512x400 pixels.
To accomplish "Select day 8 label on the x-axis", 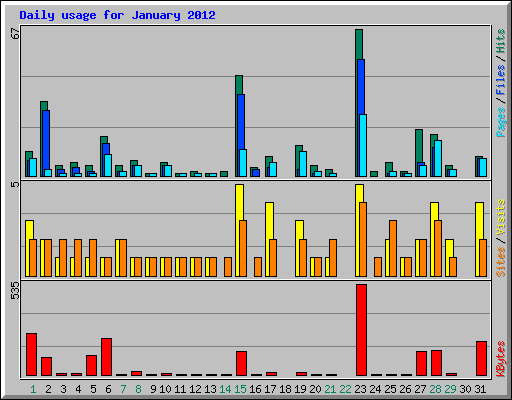I will tap(138, 389).
